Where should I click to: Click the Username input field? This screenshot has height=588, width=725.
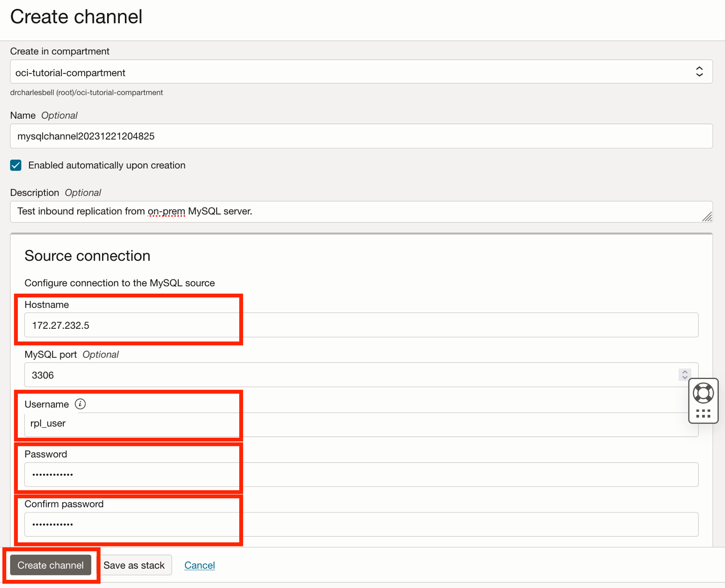pyautogui.click(x=361, y=424)
